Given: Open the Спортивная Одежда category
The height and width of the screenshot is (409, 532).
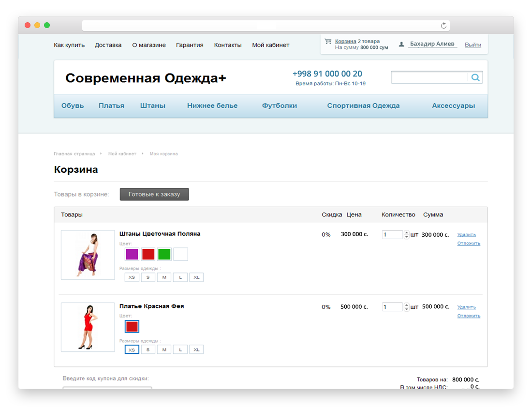Looking at the screenshot, I should [363, 106].
